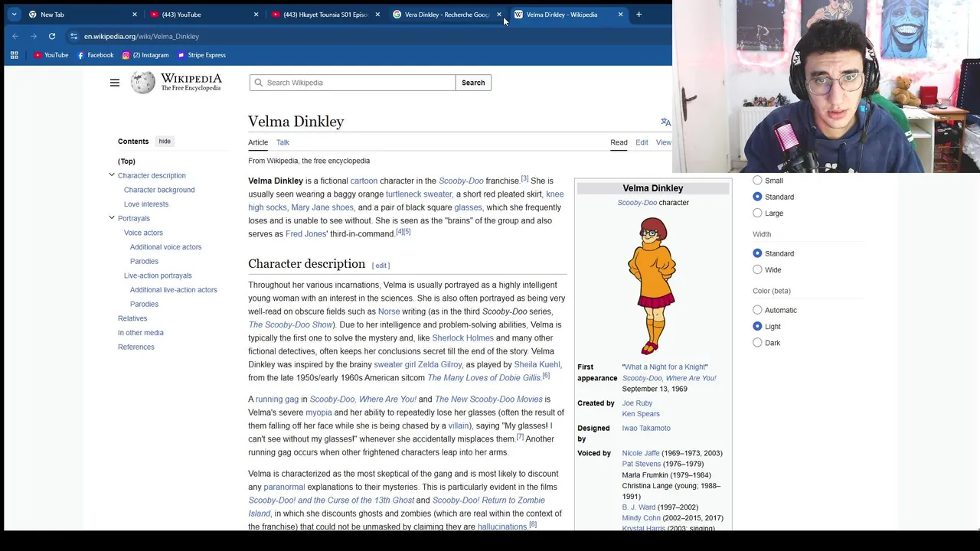980x551 pixels.
Task: Go to In other media in contents
Action: click(141, 333)
